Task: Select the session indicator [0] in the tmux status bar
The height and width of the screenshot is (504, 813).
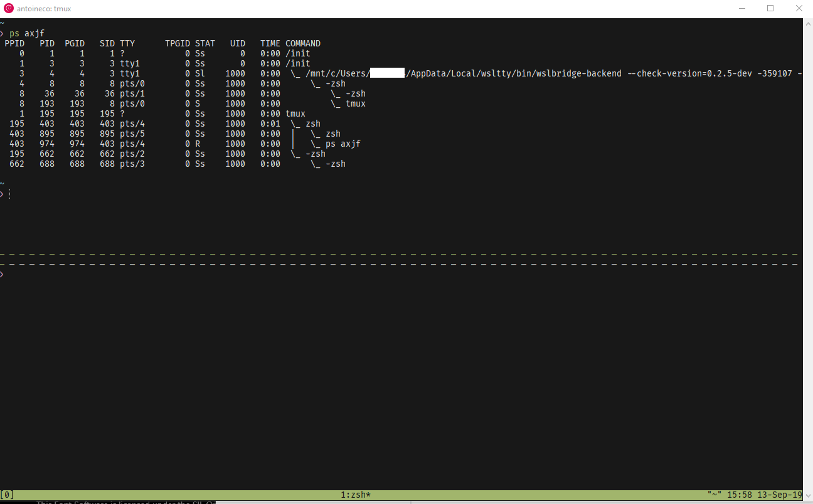Action: tap(6, 495)
